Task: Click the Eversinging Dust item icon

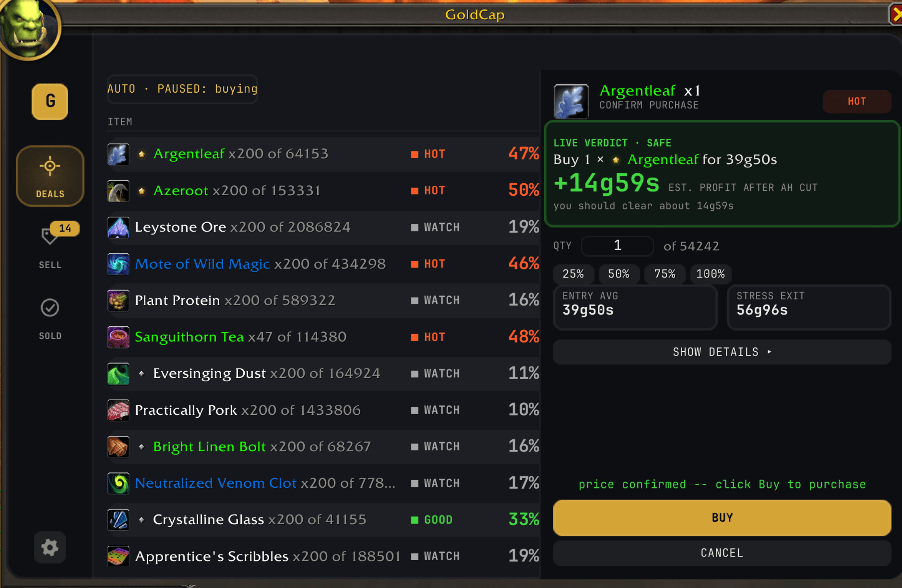Action: coord(118,374)
